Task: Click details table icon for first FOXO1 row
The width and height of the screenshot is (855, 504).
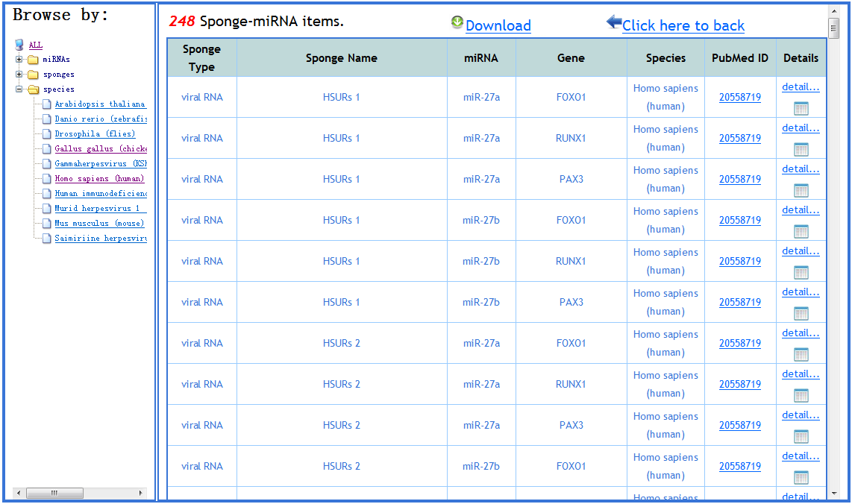Action: (x=801, y=108)
